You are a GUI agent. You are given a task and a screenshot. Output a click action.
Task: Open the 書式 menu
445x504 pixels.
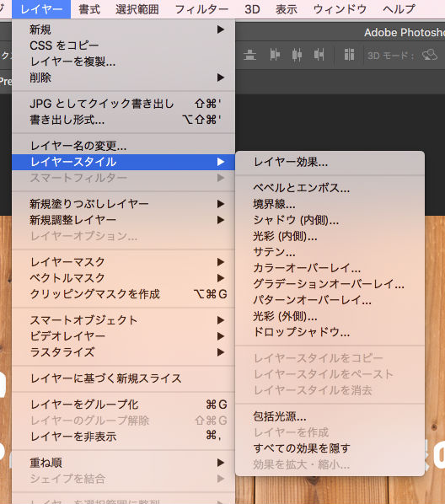pos(89,9)
